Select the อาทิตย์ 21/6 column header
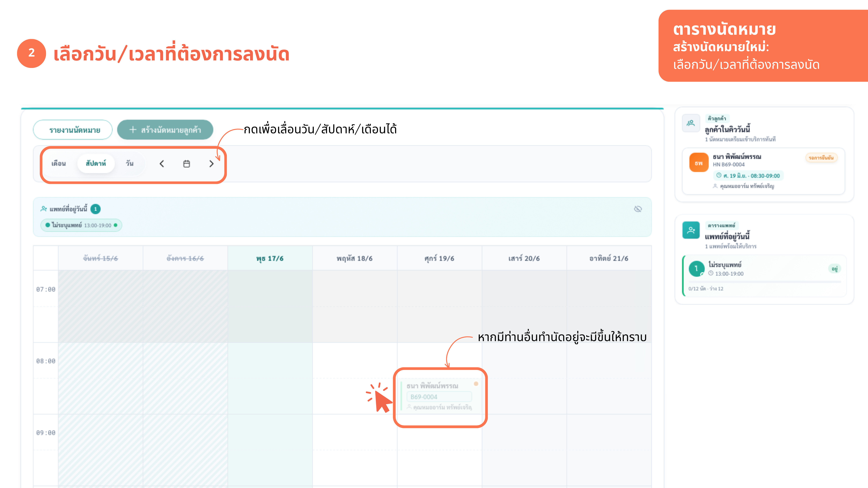868x488 pixels. pyautogui.click(x=609, y=258)
